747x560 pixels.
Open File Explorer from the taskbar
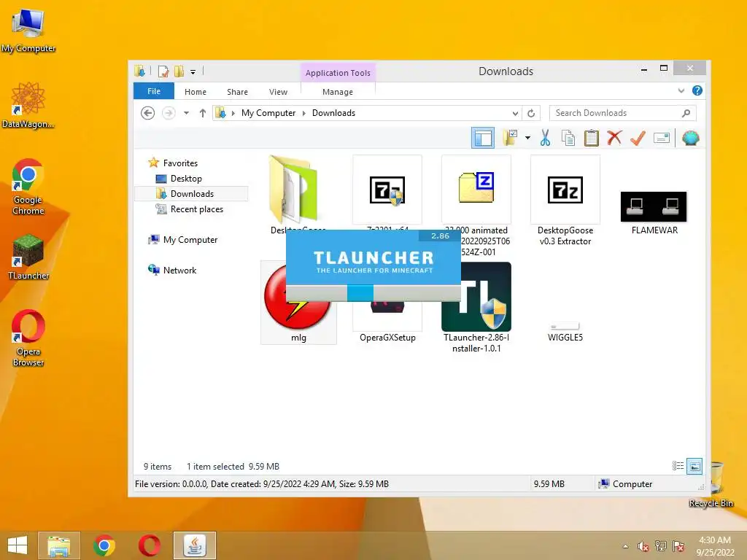58,545
